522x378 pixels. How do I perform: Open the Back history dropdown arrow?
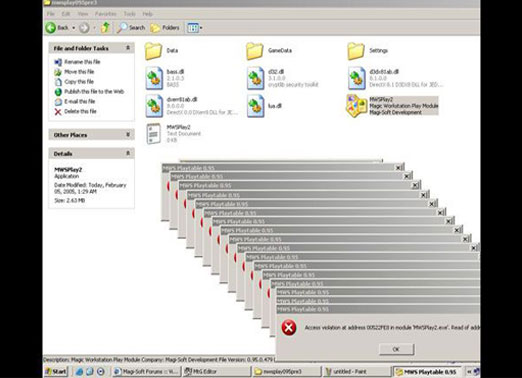click(74, 28)
